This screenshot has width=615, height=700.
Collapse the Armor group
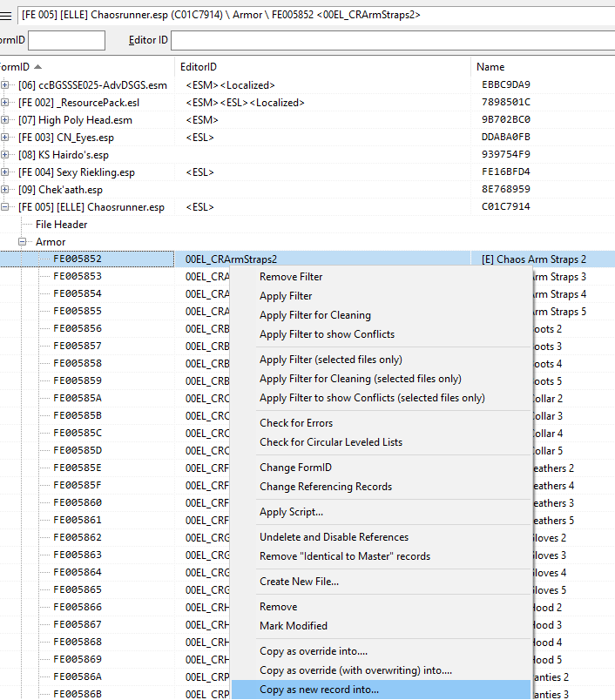point(23,241)
